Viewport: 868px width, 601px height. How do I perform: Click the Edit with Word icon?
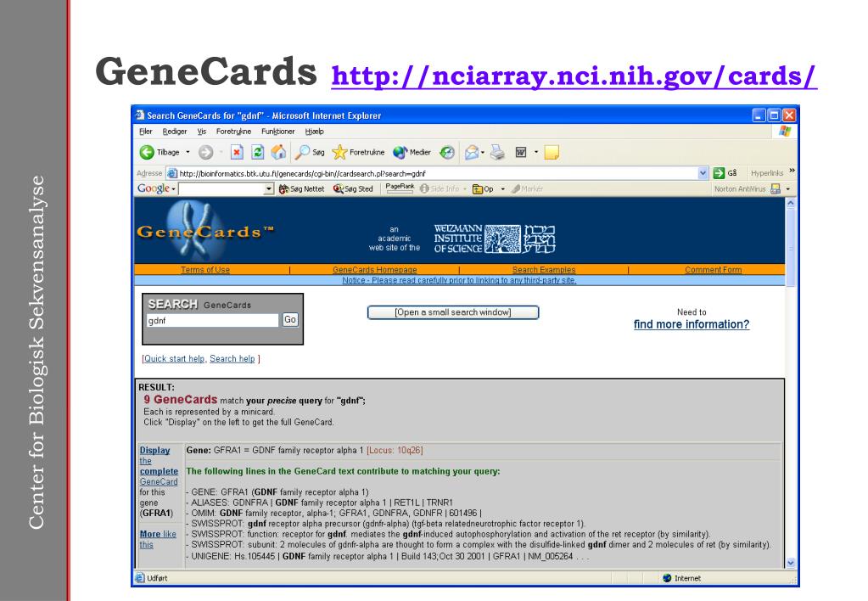click(x=520, y=152)
